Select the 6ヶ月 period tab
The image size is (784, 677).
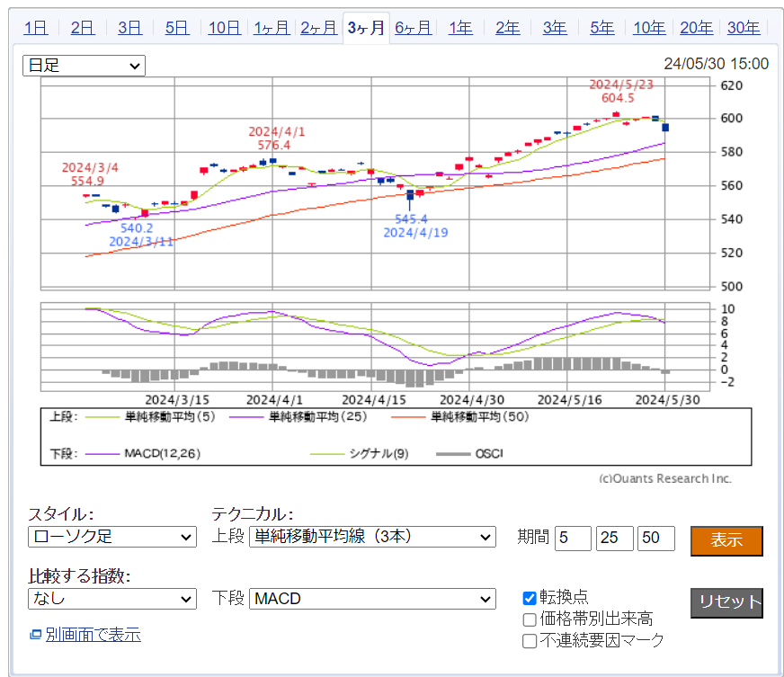(x=413, y=28)
